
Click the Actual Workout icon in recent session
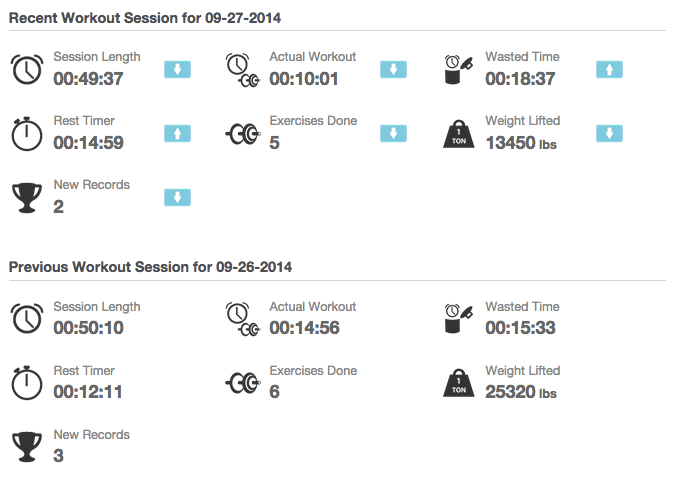[243, 69]
